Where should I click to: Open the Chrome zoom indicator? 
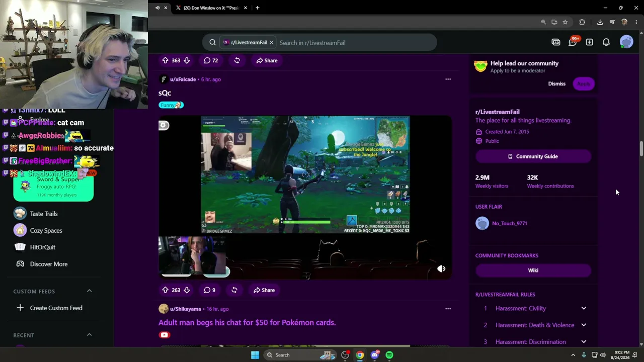coord(543,22)
